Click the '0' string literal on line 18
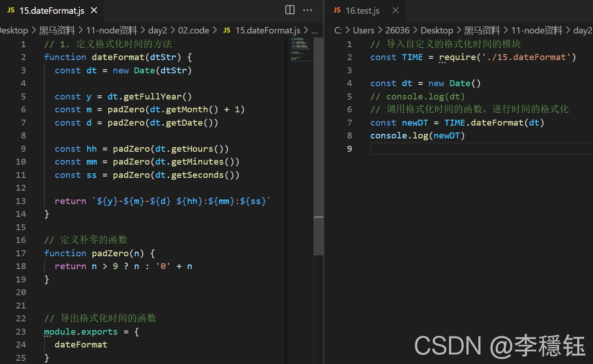The height and width of the screenshot is (364, 593). point(163,266)
